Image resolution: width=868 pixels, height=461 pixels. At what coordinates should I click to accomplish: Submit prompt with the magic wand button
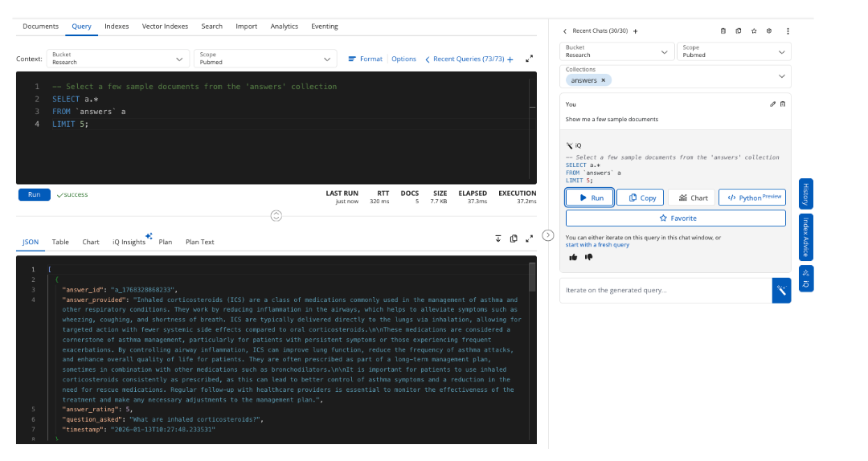(x=780, y=291)
